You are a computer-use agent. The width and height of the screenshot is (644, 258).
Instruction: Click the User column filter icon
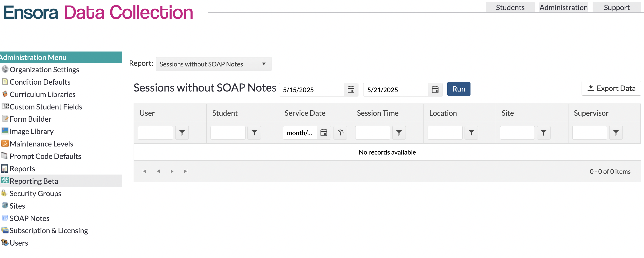click(x=182, y=133)
